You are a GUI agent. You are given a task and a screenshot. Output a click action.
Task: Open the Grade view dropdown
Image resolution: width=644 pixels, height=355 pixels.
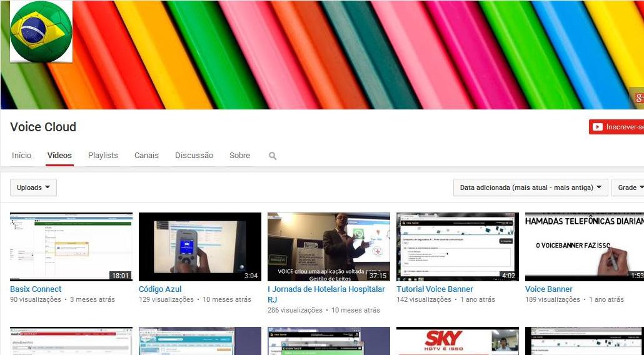tap(629, 187)
